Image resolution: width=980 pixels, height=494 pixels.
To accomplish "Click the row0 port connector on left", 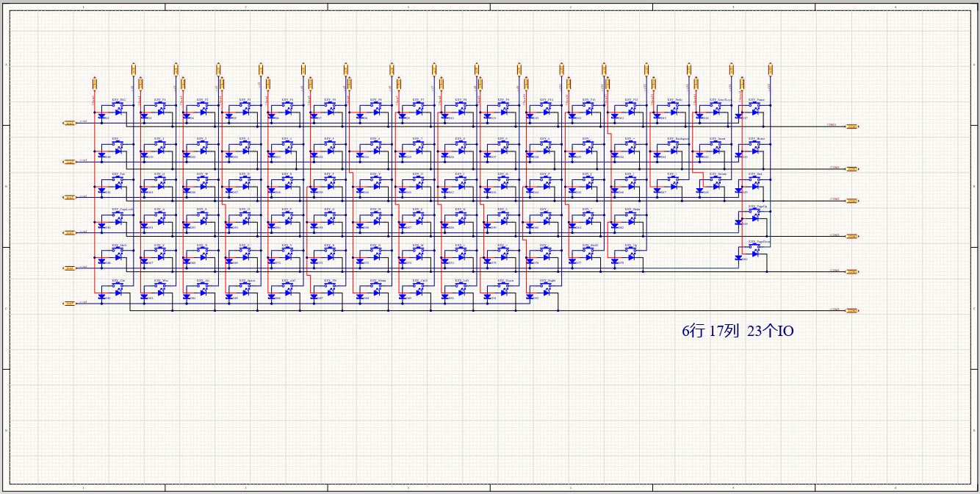I will pyautogui.click(x=70, y=124).
